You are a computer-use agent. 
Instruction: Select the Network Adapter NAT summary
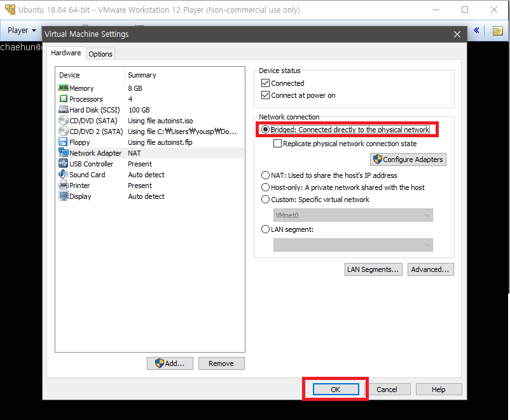point(134,152)
